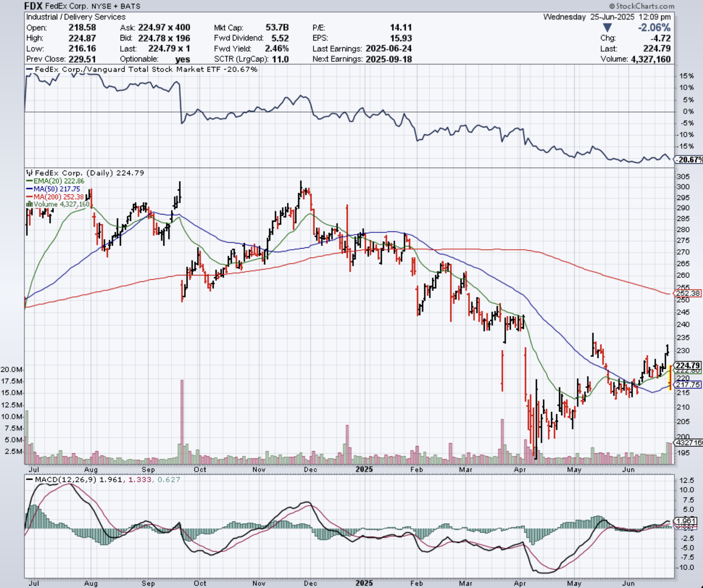Screen dimensions: 703x588
Task: Click the tallest volume spike in late September
Action: click(x=182, y=422)
